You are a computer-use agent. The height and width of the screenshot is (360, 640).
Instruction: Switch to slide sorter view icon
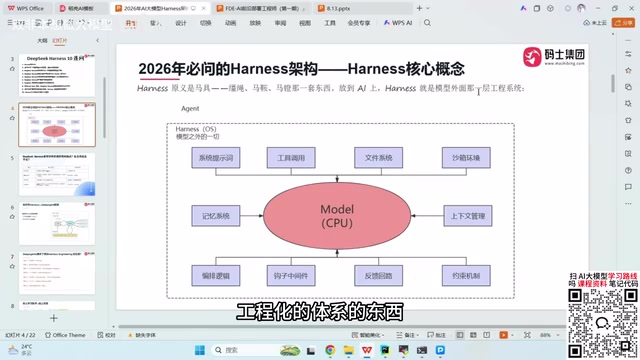473,335
